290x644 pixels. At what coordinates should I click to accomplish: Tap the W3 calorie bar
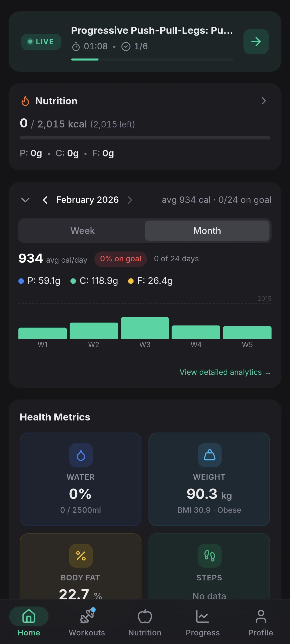[145, 328]
